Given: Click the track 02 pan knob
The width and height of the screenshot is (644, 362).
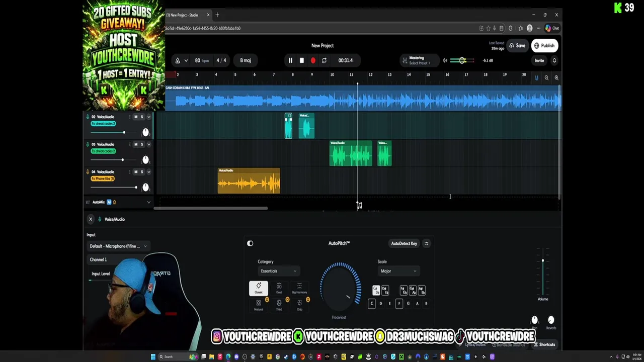Looking at the screenshot, I should (x=145, y=132).
